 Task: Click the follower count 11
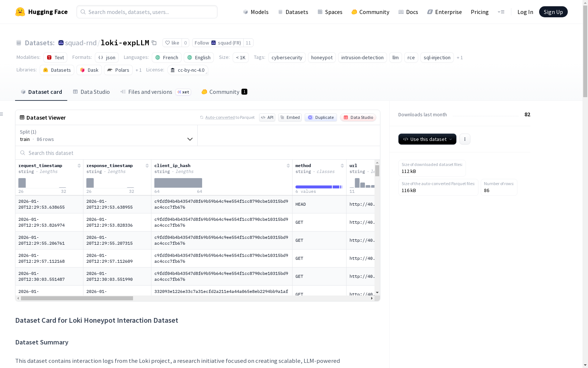pos(248,43)
